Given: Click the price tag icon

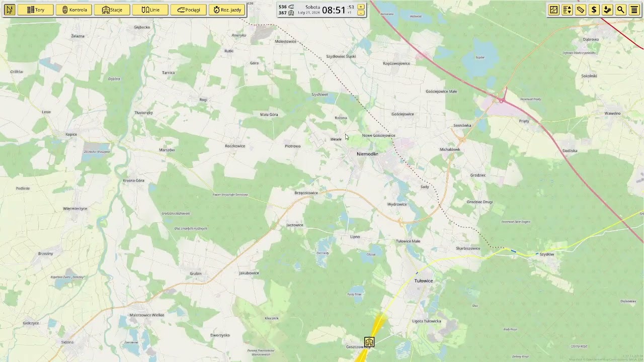Looking at the screenshot, I should click(x=581, y=10).
